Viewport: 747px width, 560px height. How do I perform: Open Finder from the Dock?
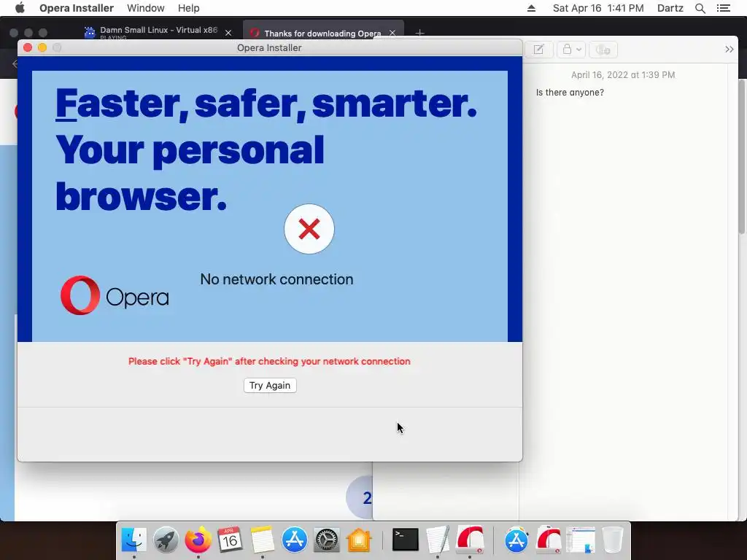click(x=134, y=540)
